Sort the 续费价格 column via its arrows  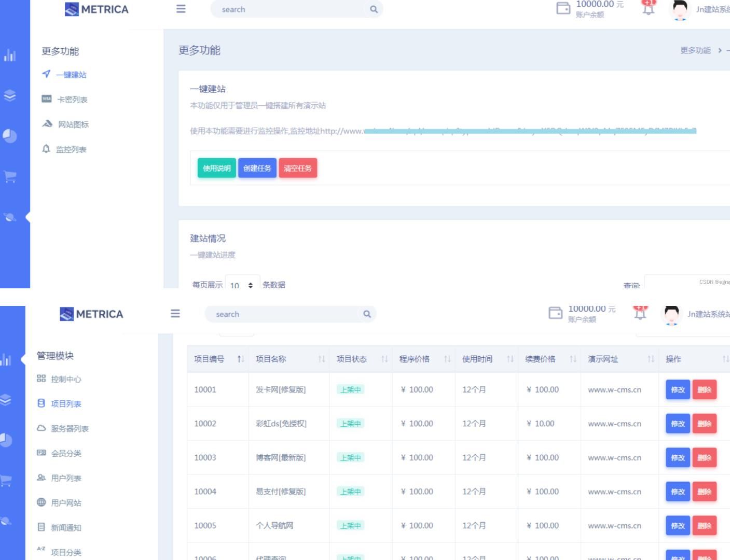573,358
